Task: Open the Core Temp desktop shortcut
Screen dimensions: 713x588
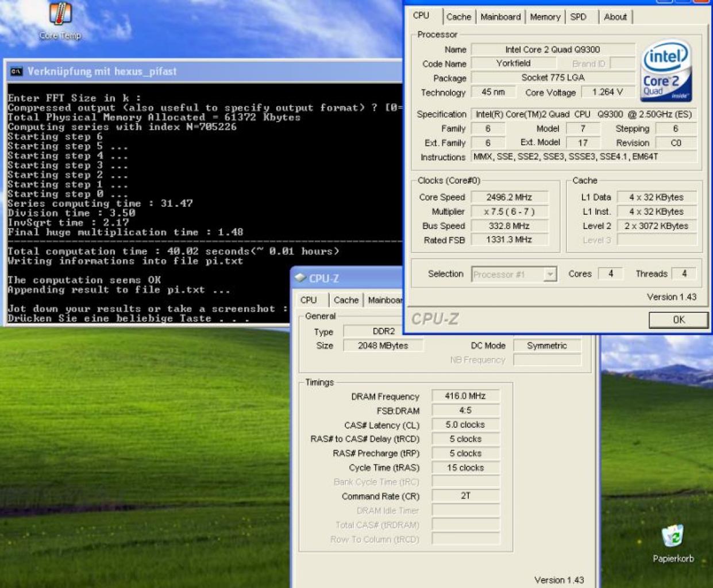Action: [x=60, y=21]
